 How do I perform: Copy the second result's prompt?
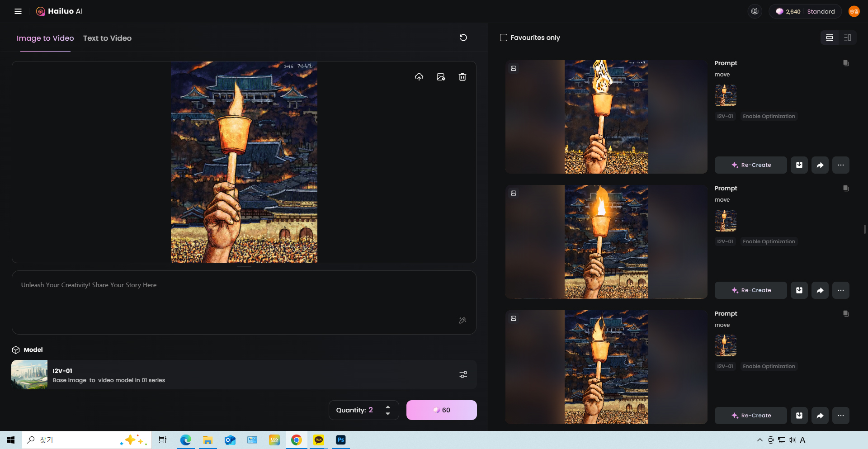click(846, 188)
